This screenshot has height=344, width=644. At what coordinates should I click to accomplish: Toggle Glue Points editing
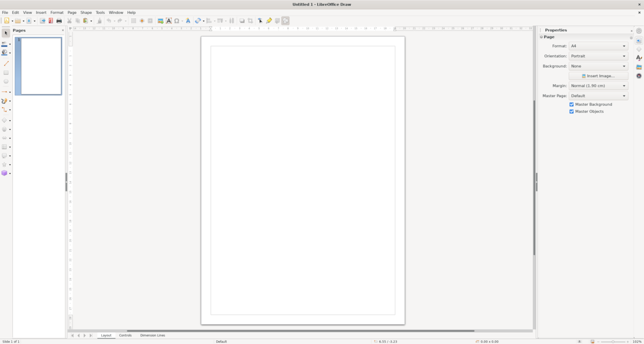(269, 21)
